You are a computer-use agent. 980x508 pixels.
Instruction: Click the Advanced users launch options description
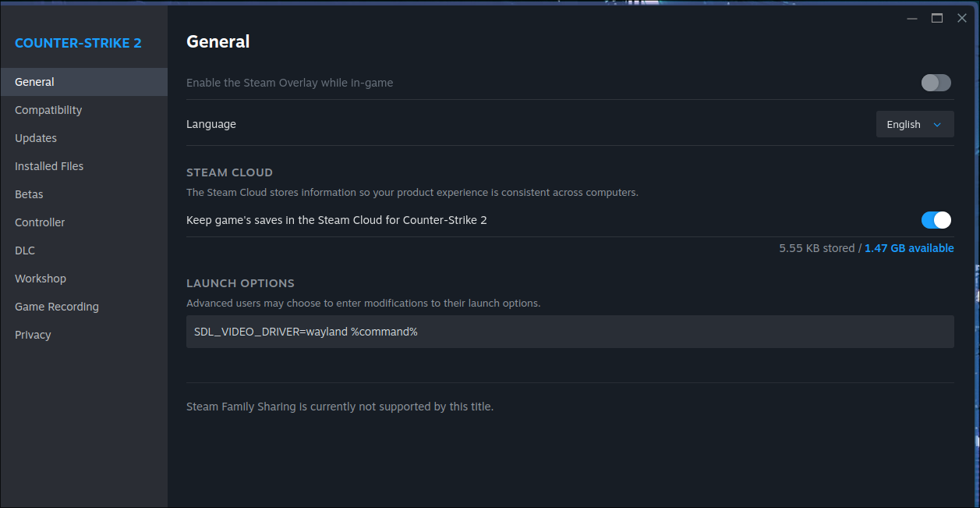[363, 303]
